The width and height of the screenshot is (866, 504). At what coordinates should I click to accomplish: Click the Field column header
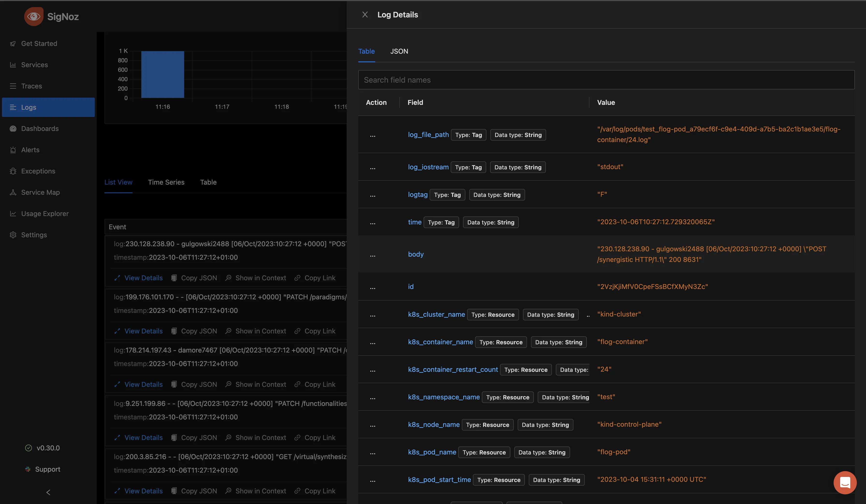click(415, 103)
